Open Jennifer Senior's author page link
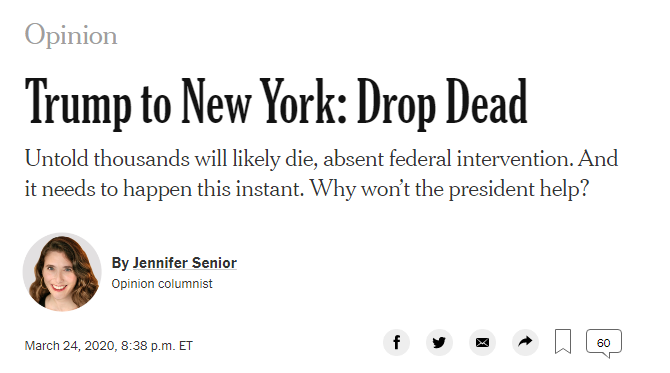The image size is (670, 373). tap(185, 263)
